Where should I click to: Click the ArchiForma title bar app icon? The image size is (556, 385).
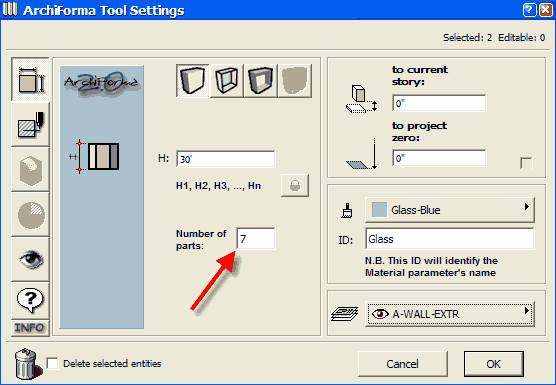point(10,10)
